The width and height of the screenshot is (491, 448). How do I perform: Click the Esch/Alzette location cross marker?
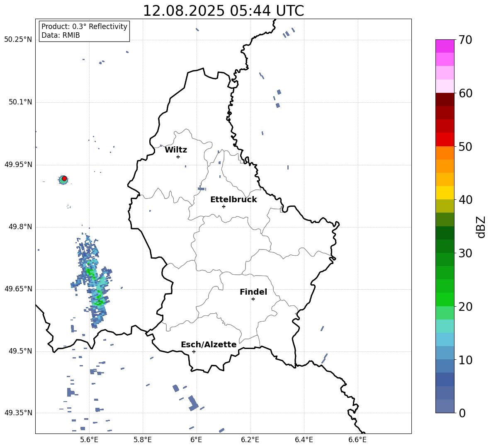[x=194, y=351]
